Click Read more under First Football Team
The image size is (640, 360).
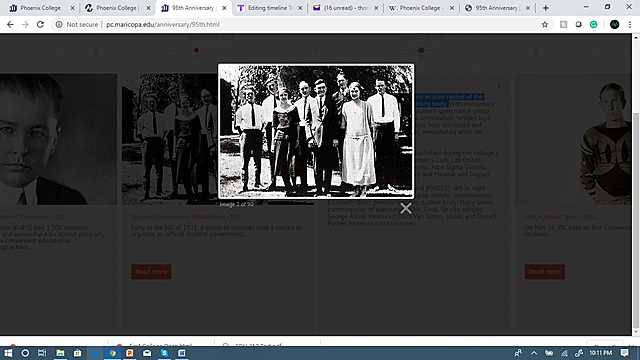pyautogui.click(x=544, y=271)
